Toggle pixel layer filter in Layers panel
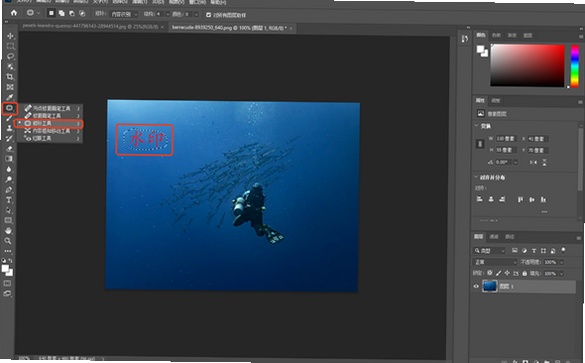 coord(514,251)
